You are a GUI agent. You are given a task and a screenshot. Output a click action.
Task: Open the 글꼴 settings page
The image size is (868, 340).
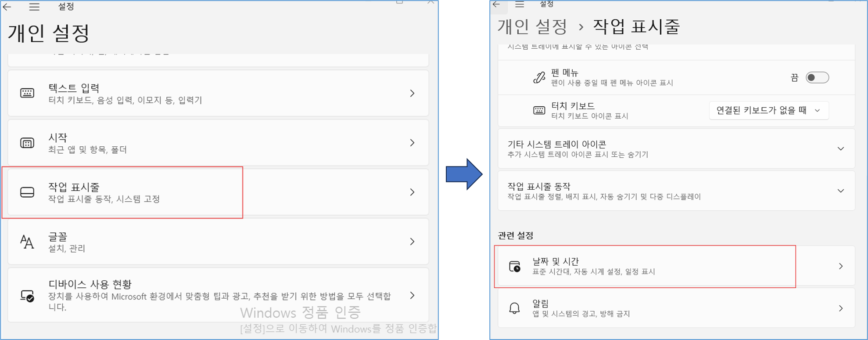[x=218, y=242]
